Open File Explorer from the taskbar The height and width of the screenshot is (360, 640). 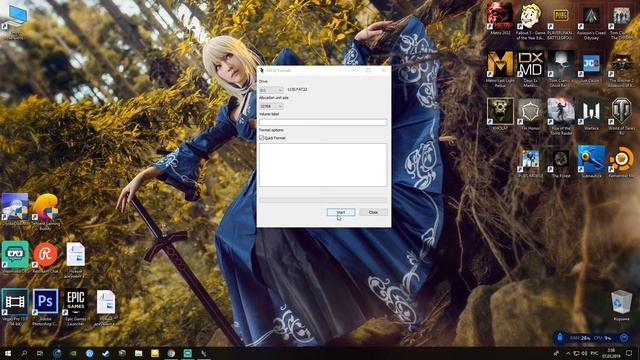(x=138, y=353)
